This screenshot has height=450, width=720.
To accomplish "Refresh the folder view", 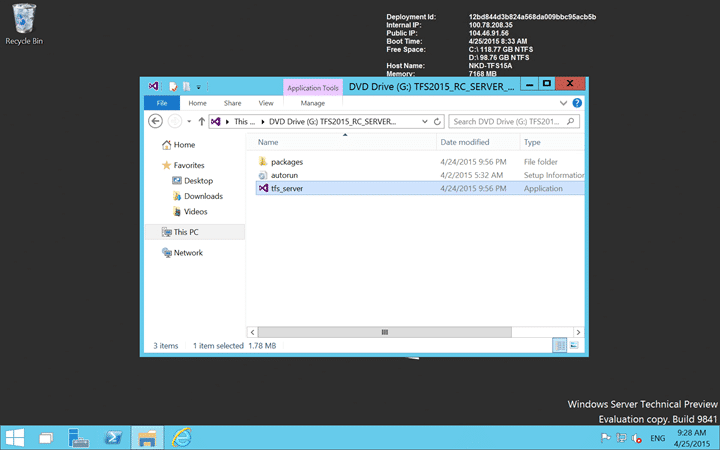I will pyautogui.click(x=437, y=121).
